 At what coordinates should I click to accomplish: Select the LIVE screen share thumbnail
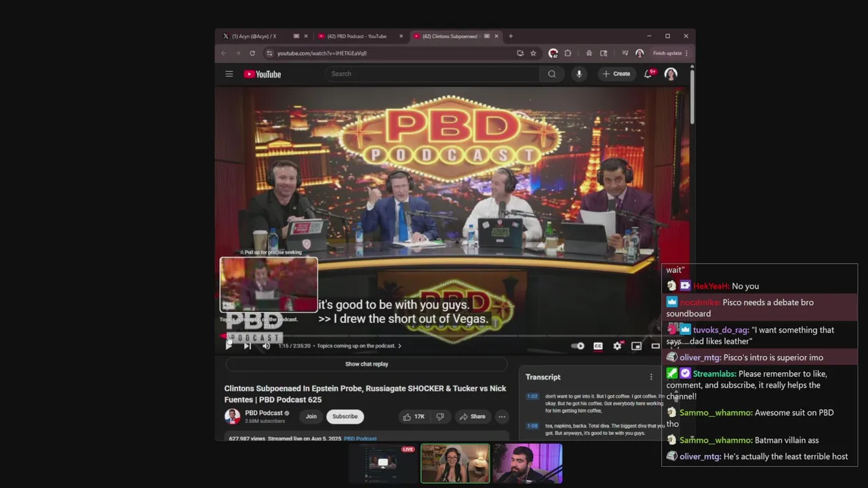point(382,464)
